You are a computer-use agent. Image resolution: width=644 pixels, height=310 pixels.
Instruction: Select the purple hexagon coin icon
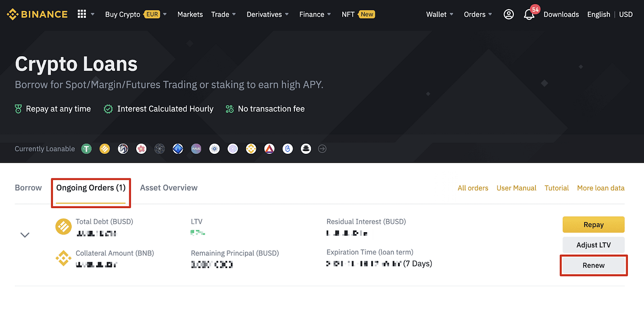tap(233, 149)
